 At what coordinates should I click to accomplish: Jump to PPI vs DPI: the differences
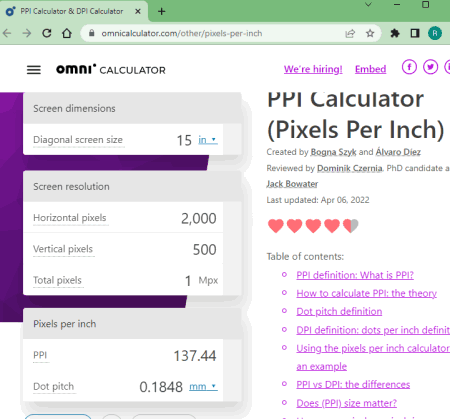coord(353,384)
